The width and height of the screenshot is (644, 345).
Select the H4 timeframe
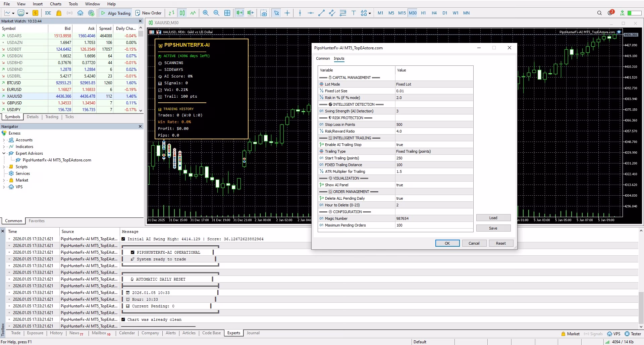coord(434,13)
